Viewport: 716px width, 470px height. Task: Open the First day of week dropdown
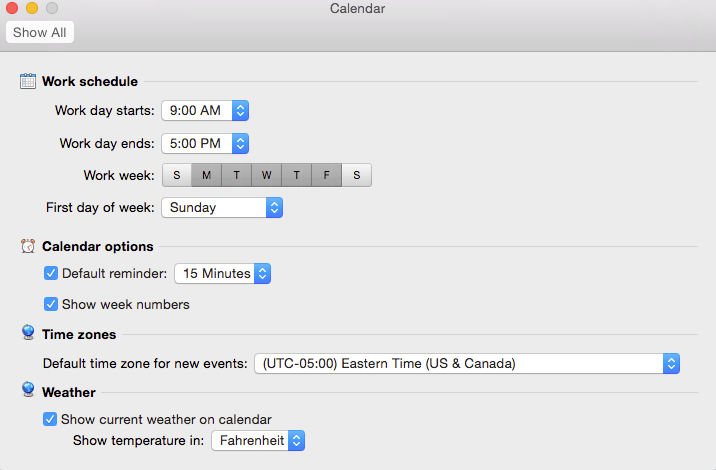pyautogui.click(x=222, y=207)
